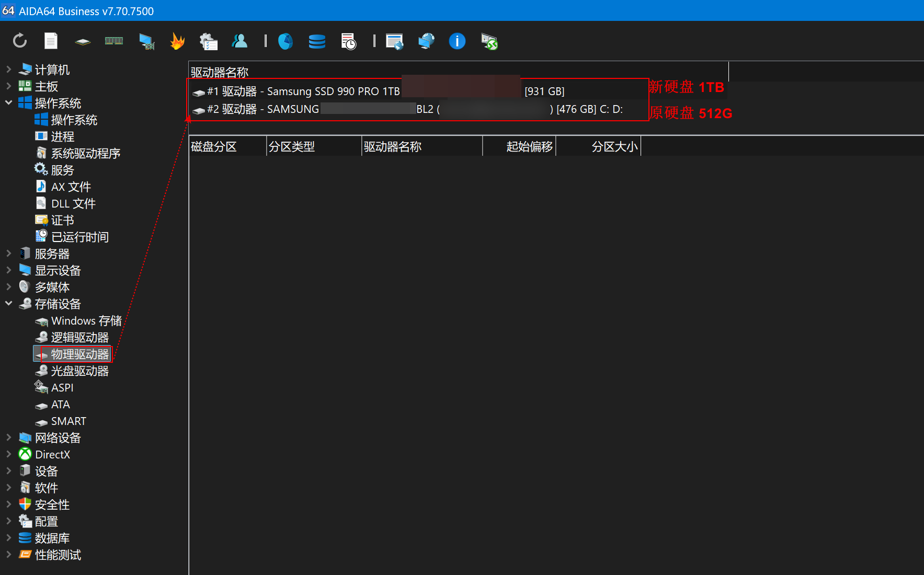Select 驱动器名称 partition table column header
The width and height of the screenshot is (924, 575).
pyautogui.click(x=423, y=146)
